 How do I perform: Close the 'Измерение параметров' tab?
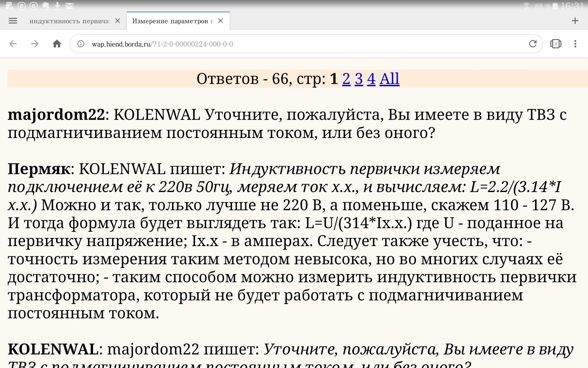[220, 21]
